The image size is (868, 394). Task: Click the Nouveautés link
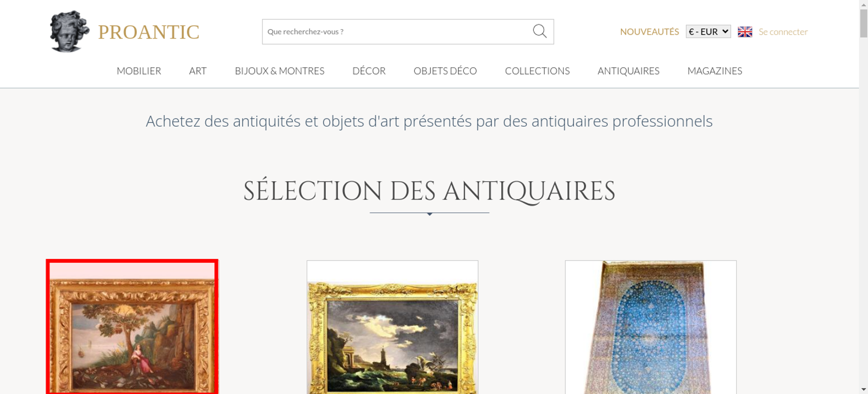649,32
